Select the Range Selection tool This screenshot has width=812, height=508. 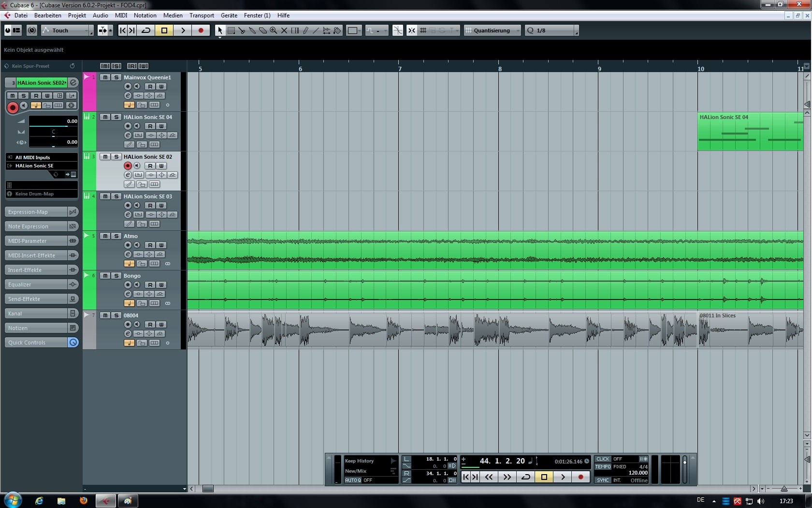click(x=231, y=30)
